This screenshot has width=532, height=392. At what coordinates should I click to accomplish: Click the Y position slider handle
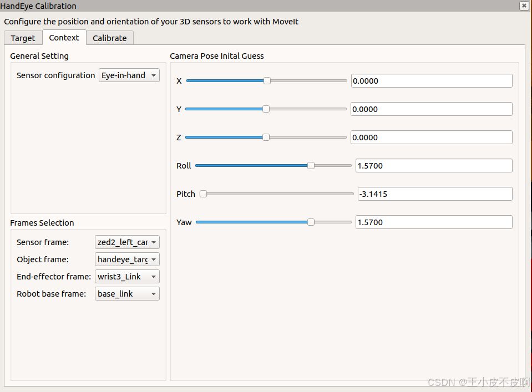266,109
